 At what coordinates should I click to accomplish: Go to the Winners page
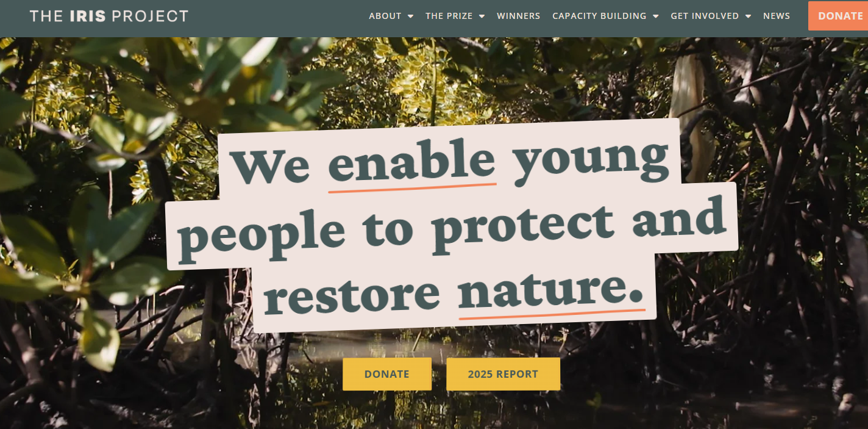[518, 16]
